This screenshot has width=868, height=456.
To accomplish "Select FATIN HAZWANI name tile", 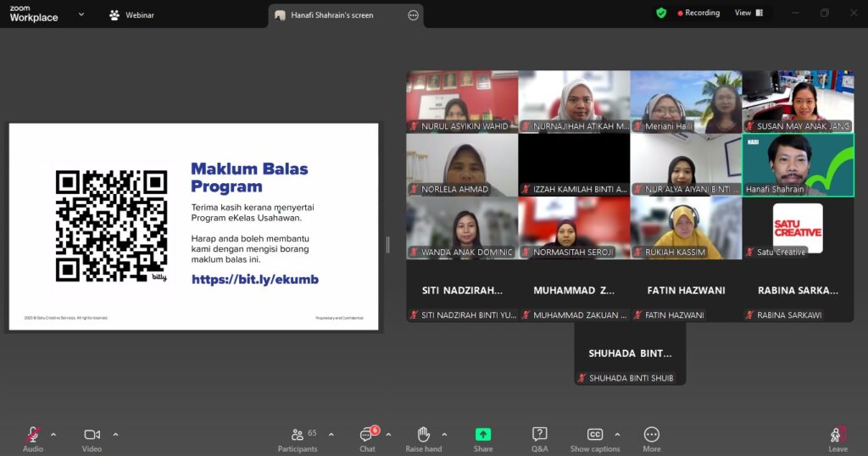I will tap(686, 291).
